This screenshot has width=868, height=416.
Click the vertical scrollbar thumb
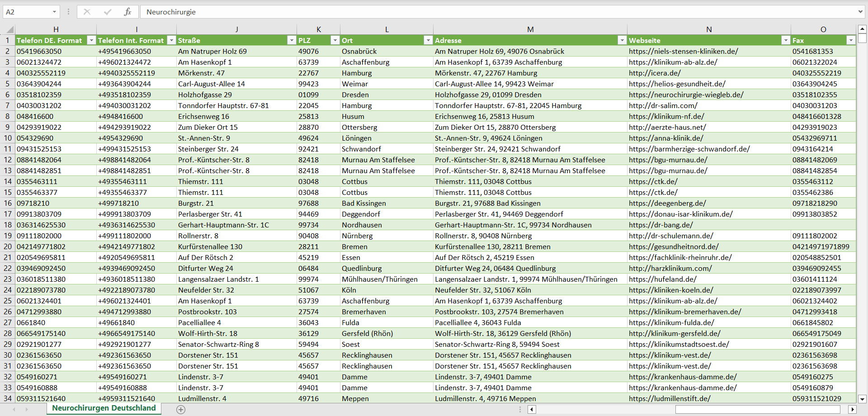(x=862, y=38)
